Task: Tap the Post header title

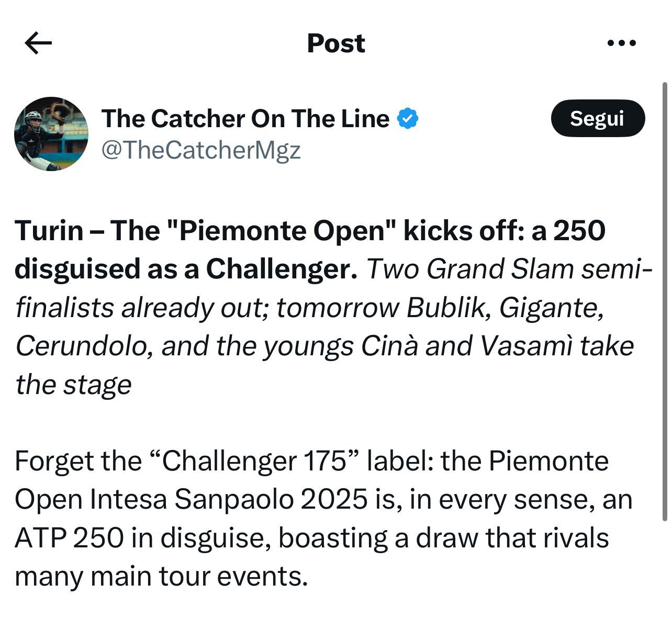Action: 335,43
